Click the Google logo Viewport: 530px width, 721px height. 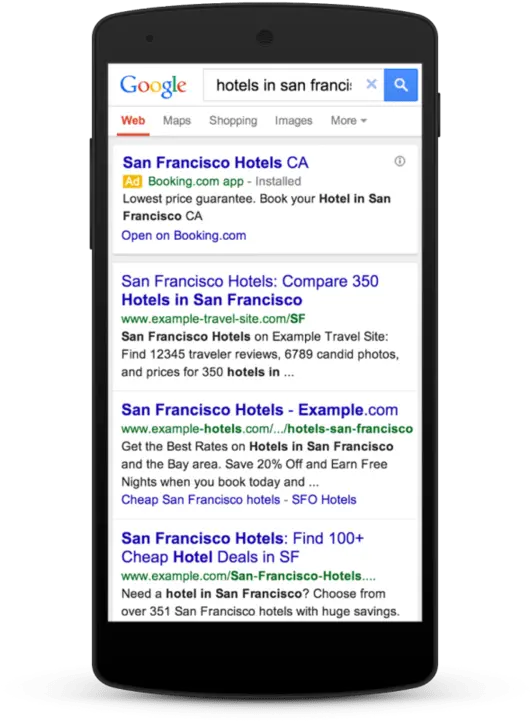point(153,86)
